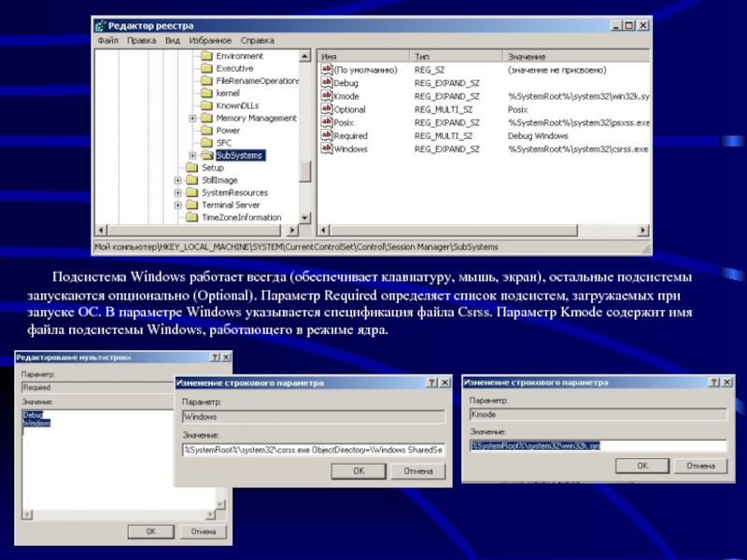Click the Required multi-string value icon
Screen dimensions: 747x560
[327, 135]
